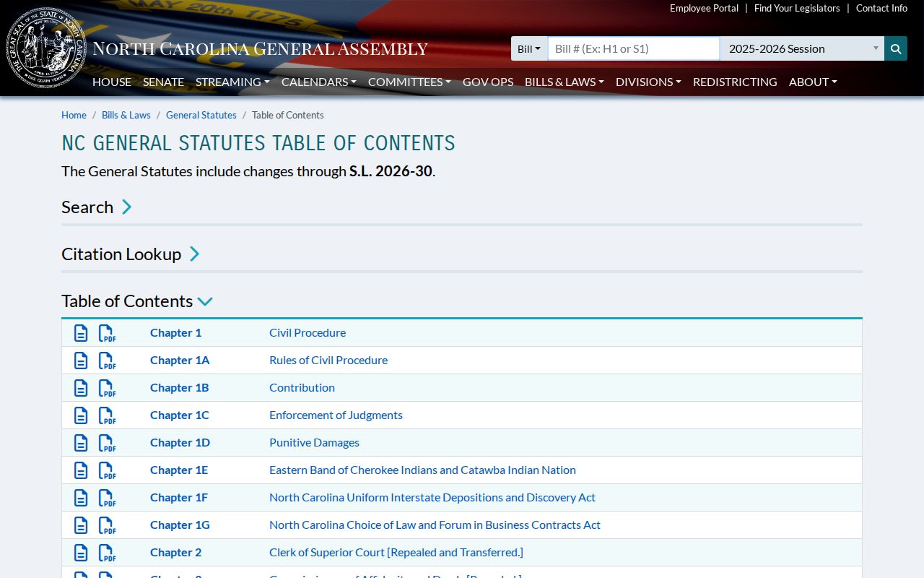Expand the Citation Lookup section
Screen dimensions: 924x578
(x=131, y=254)
